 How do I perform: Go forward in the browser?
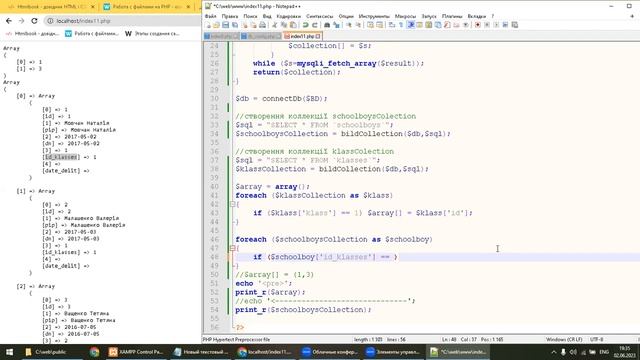pyautogui.click(x=21, y=21)
